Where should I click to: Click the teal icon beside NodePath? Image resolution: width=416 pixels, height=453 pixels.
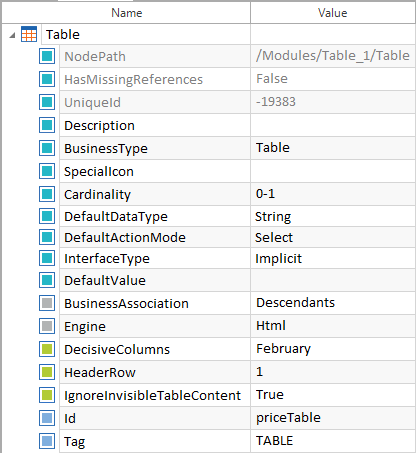[x=47, y=56]
